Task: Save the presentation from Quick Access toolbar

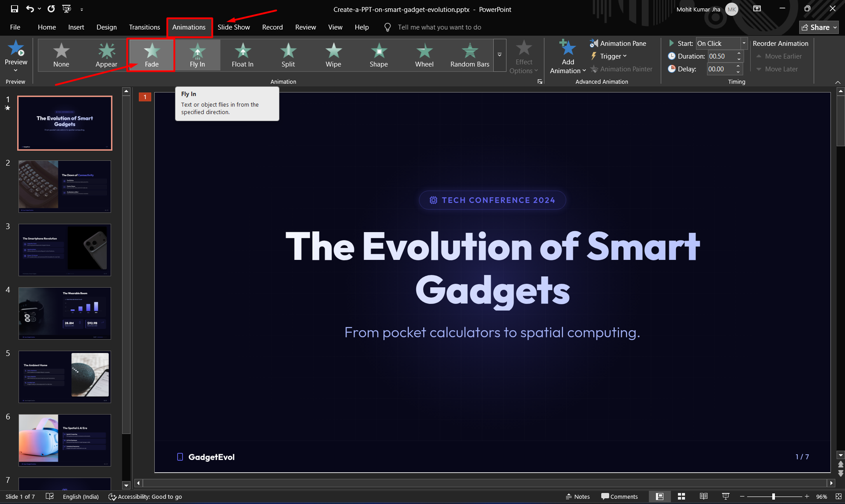Action: (x=15, y=9)
